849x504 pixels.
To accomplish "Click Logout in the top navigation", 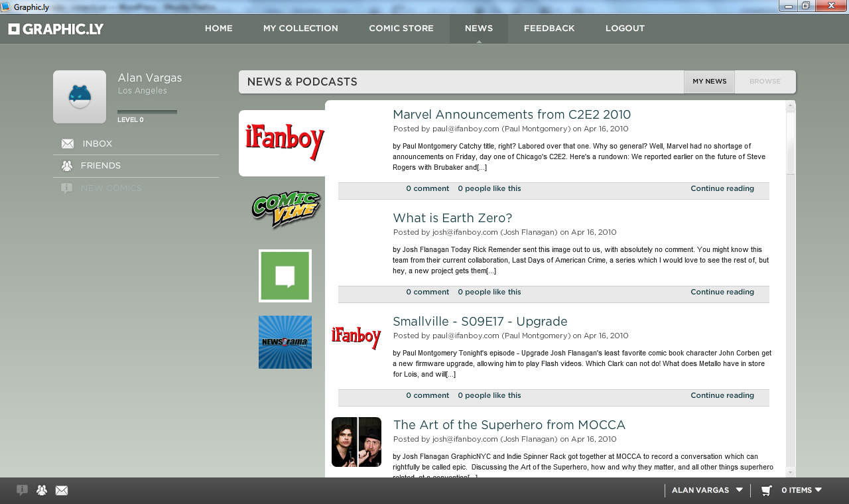I will pos(625,29).
